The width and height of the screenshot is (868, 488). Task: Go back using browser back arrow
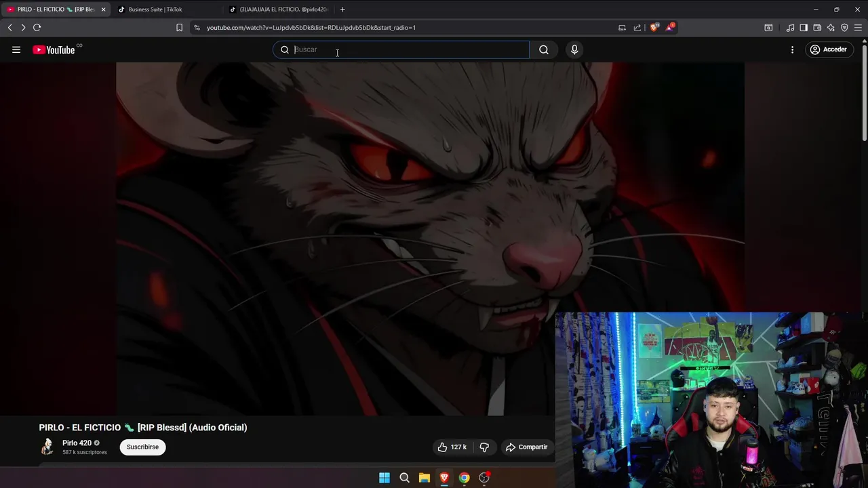tap(9, 28)
